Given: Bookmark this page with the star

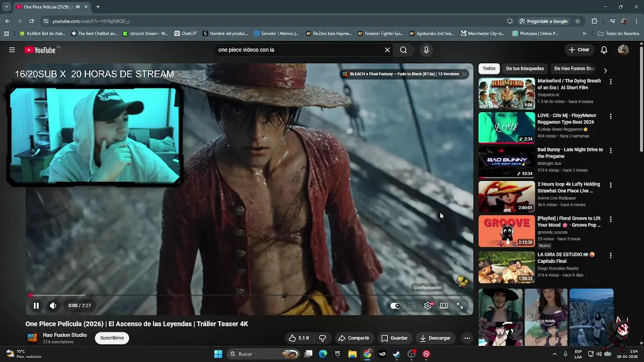Looking at the screenshot, I should click(578, 21).
